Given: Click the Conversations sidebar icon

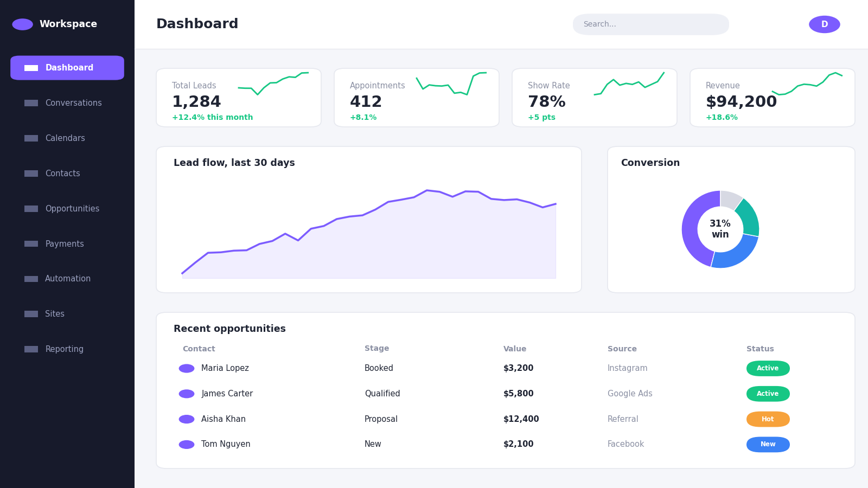Looking at the screenshot, I should (31, 103).
